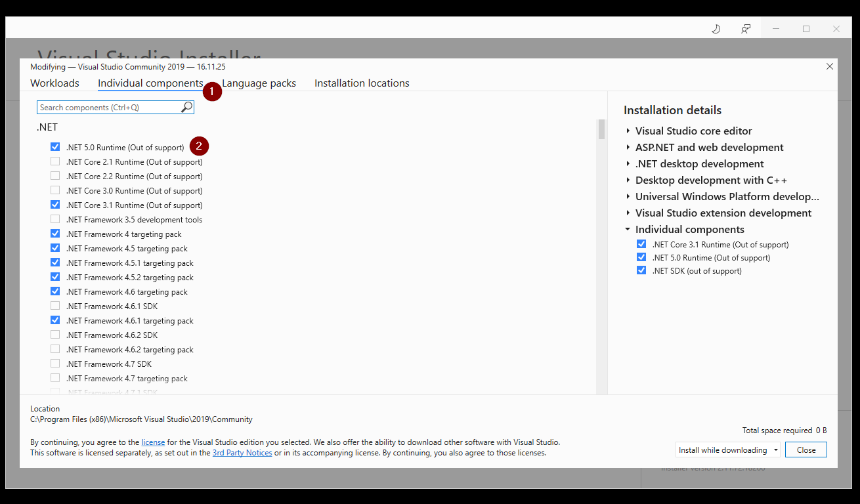Select the Individual components tab

click(150, 83)
